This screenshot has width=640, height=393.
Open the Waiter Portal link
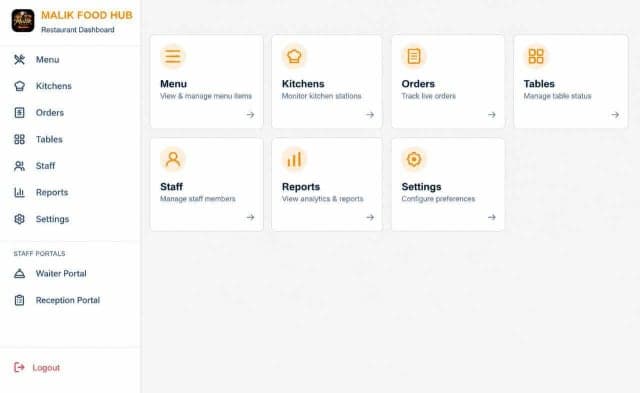click(61, 273)
